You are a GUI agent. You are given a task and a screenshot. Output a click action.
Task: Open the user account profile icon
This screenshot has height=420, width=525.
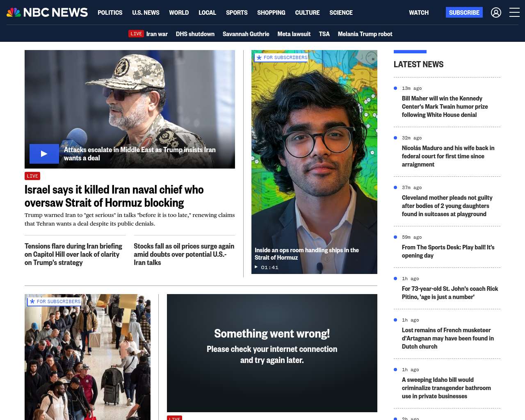pos(496,13)
